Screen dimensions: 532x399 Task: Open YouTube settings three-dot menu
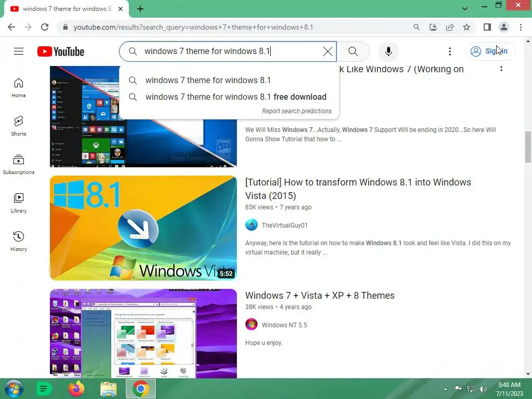[x=449, y=51]
